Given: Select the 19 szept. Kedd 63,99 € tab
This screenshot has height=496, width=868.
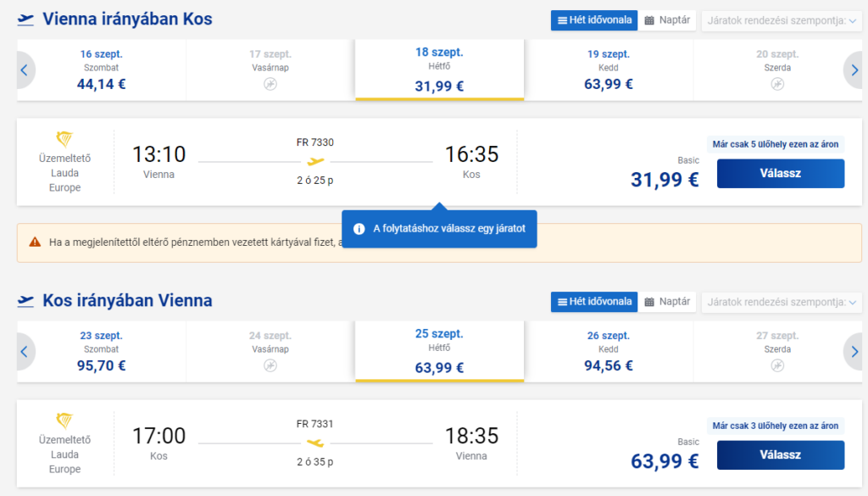Looking at the screenshot, I should click(x=609, y=70).
